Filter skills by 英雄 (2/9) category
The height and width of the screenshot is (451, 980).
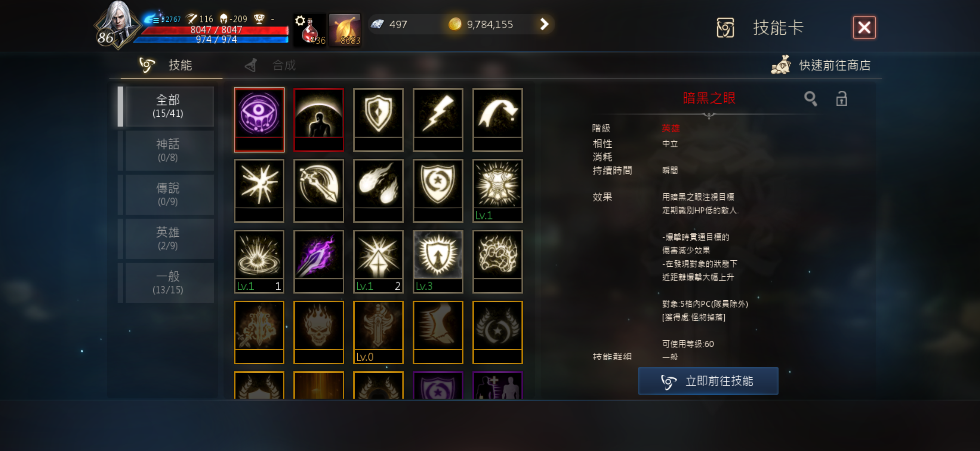pos(168,239)
